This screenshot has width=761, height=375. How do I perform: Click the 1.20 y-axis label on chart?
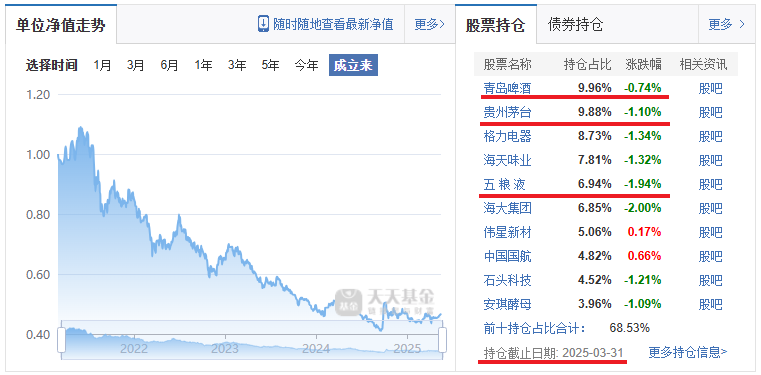point(37,94)
